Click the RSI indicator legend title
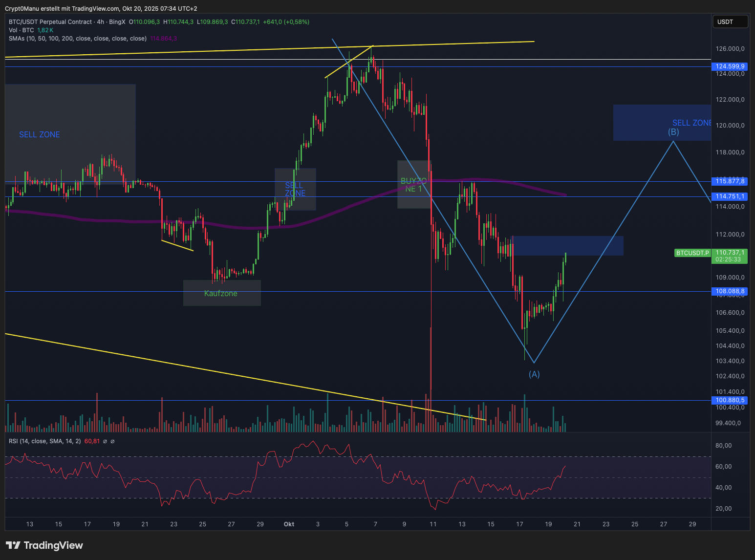Viewport: 755px width, 560px height. click(45, 441)
